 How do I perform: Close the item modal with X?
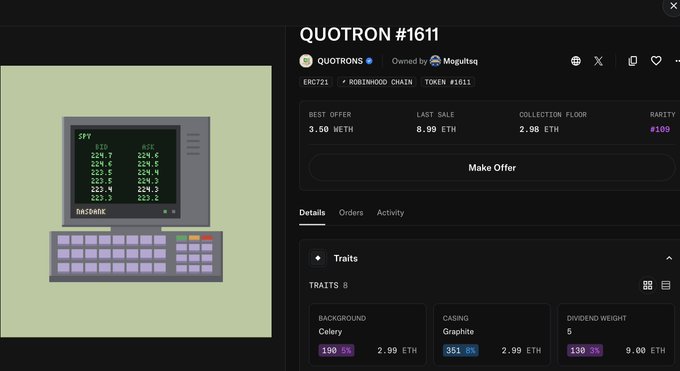pyautogui.click(x=673, y=6)
